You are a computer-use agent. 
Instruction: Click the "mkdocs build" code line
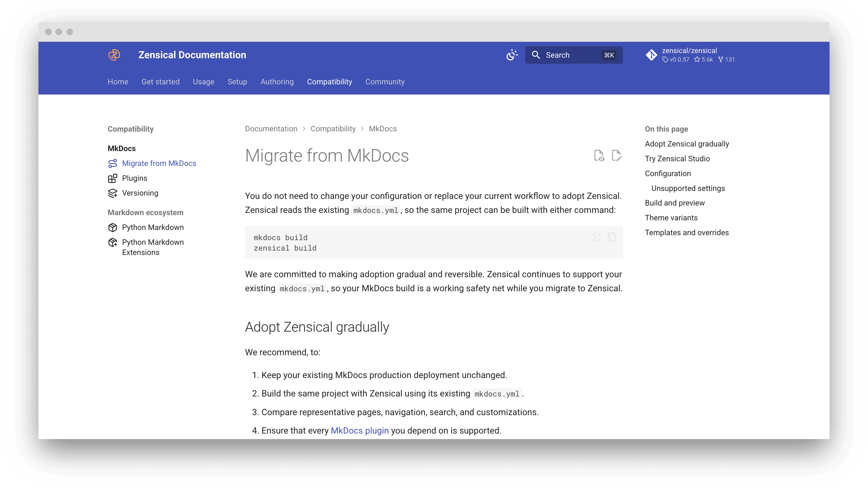pyautogui.click(x=280, y=237)
